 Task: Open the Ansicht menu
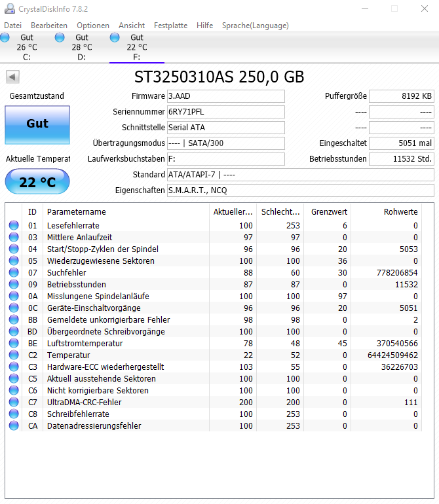pos(132,26)
